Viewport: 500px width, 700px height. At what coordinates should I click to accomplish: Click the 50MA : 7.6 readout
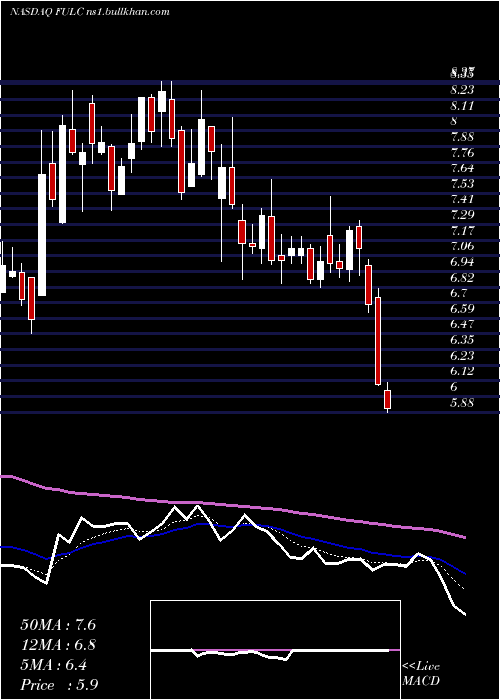(x=58, y=625)
